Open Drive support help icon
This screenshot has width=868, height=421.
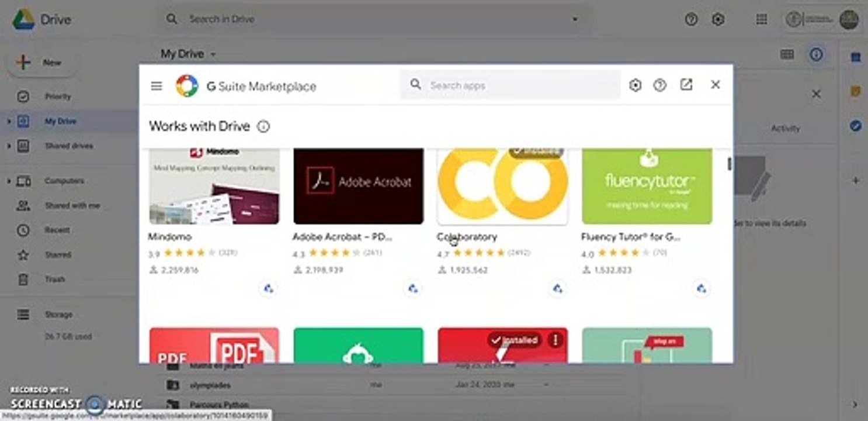pos(691,19)
